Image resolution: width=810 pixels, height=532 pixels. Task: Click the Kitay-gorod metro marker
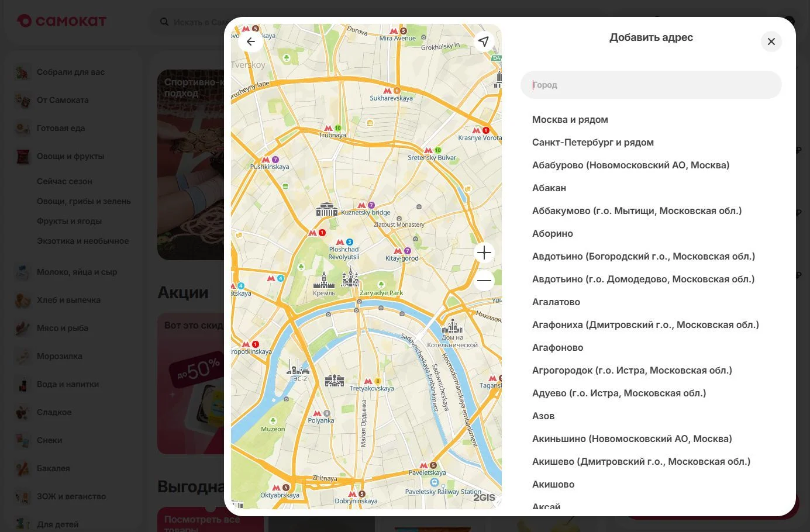(x=402, y=251)
